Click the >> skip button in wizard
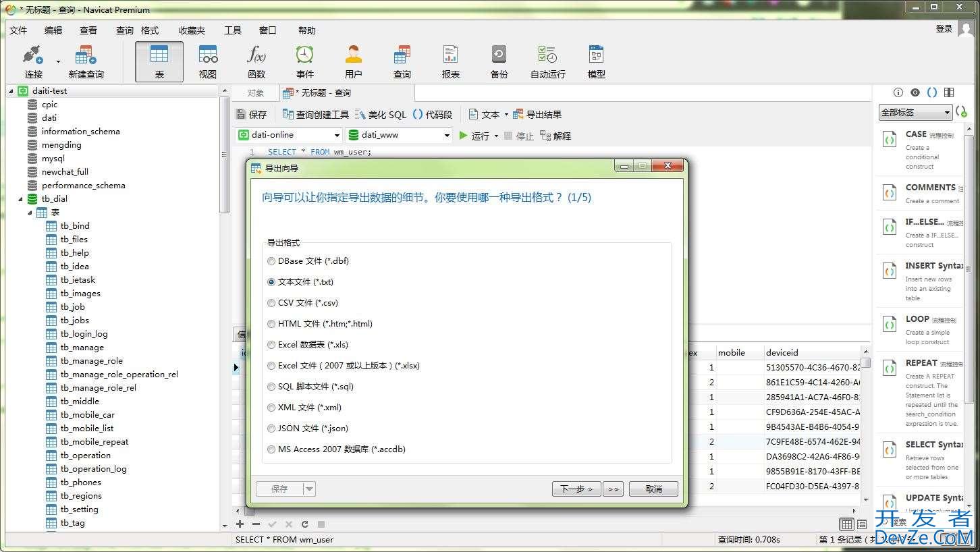 (613, 489)
